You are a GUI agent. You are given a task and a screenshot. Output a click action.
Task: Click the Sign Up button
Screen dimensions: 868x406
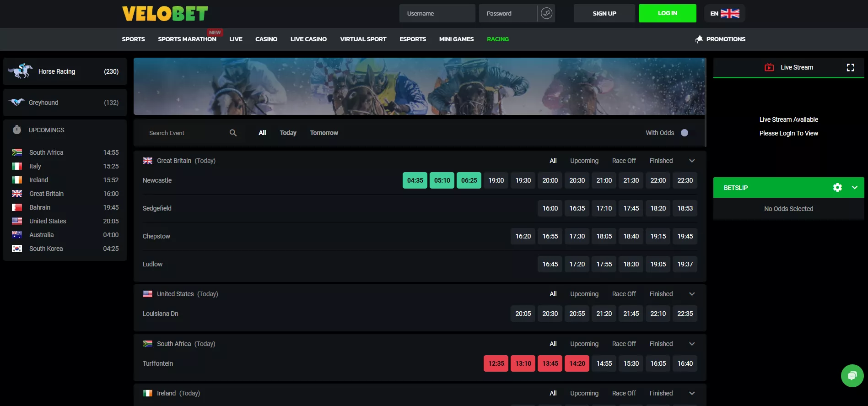click(x=604, y=14)
